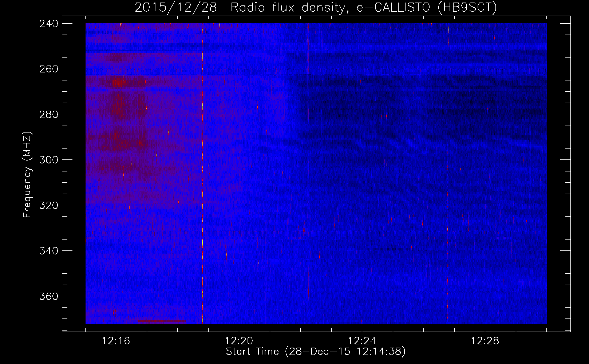Viewport: 589px width, 364px height.
Task: Select the 300 frequency tick label
Action: tap(49, 160)
